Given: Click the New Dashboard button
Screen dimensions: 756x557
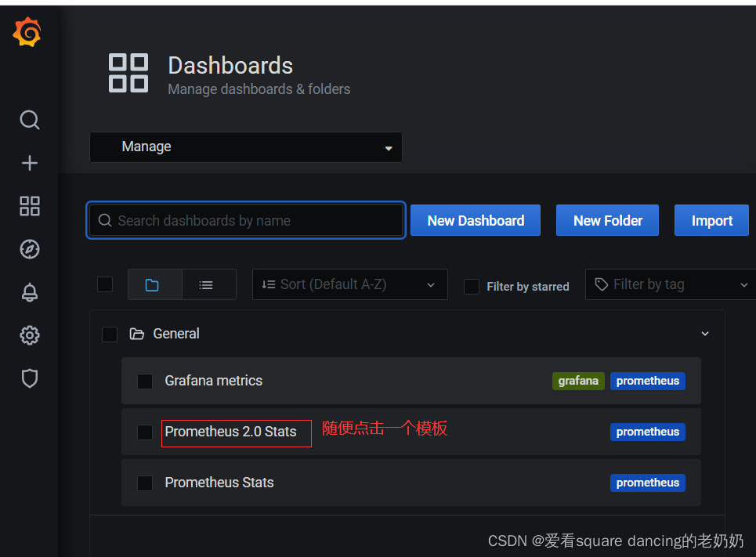Looking at the screenshot, I should (x=476, y=220).
